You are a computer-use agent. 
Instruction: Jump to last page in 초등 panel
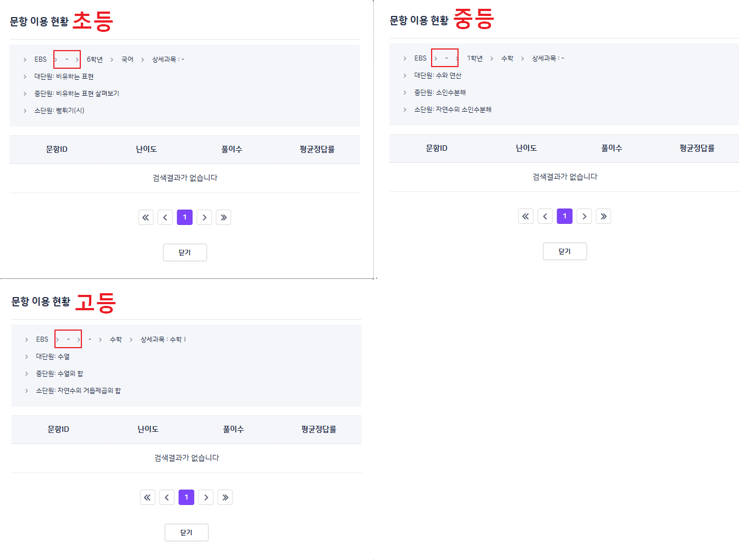tap(223, 217)
